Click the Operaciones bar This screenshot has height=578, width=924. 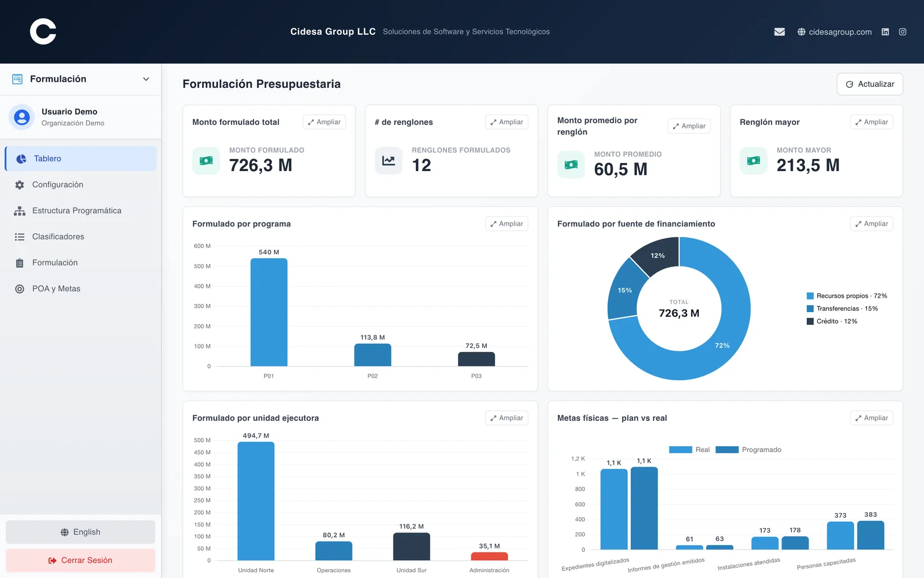coord(334,551)
